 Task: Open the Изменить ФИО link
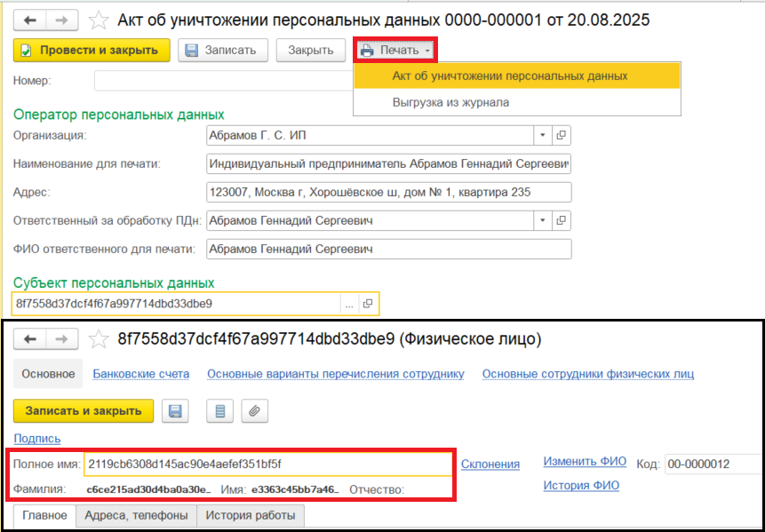pos(584,461)
